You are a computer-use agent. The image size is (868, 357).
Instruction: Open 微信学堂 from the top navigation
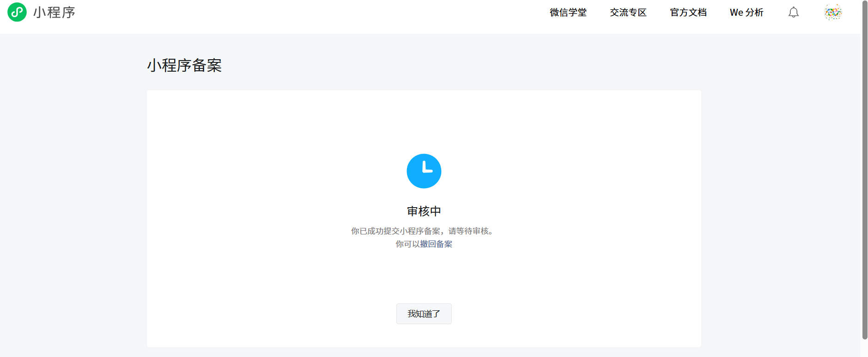click(x=568, y=12)
